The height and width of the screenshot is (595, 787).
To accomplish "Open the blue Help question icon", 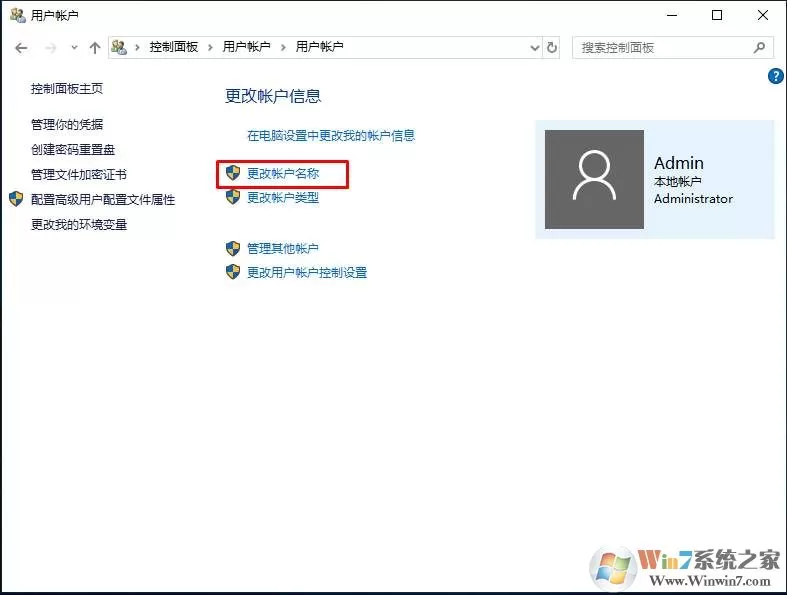I will pos(775,76).
